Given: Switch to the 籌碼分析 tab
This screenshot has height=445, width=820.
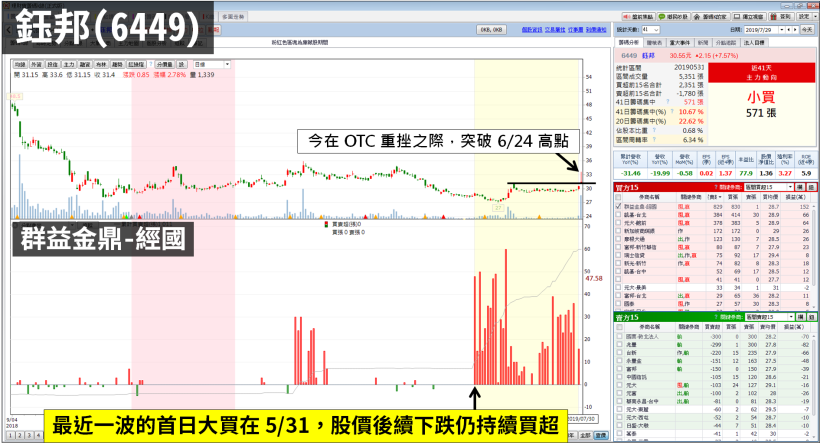Looking at the screenshot, I should 629,42.
